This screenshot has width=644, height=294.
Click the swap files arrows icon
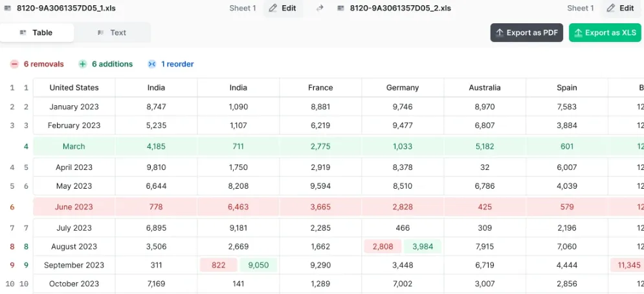click(x=320, y=8)
